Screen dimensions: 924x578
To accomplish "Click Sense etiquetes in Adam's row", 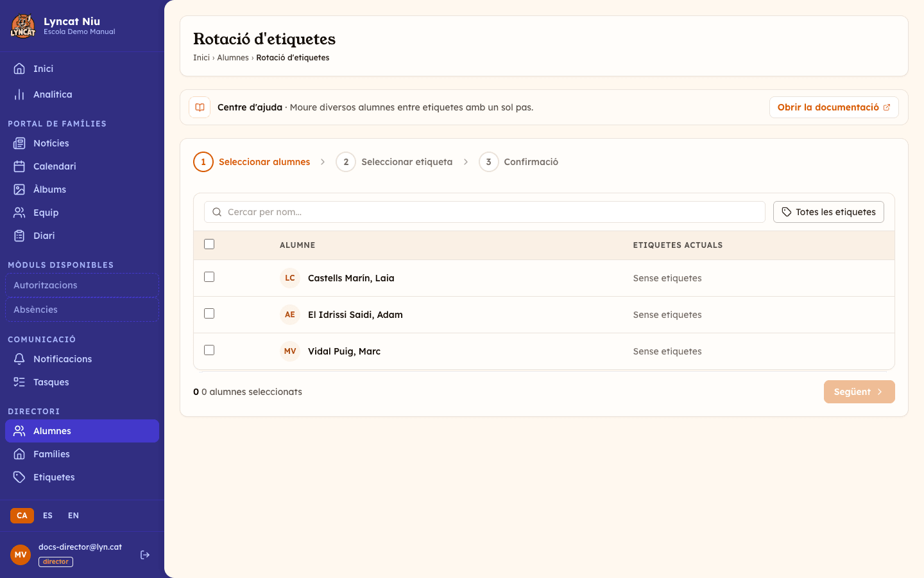I will tap(667, 315).
